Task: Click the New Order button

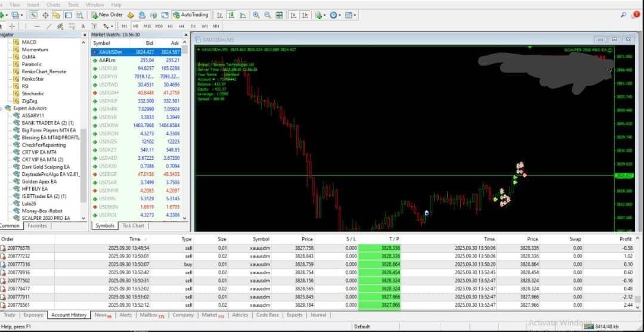Action: 107,15
